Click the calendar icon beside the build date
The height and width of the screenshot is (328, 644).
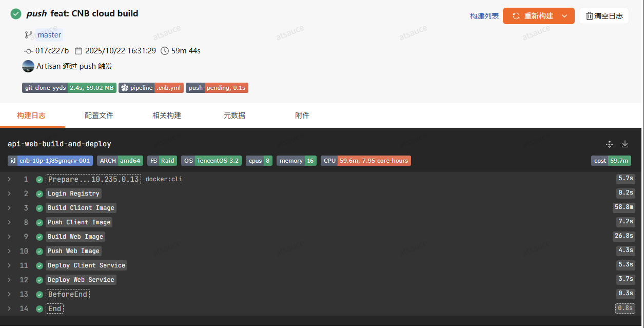79,51
